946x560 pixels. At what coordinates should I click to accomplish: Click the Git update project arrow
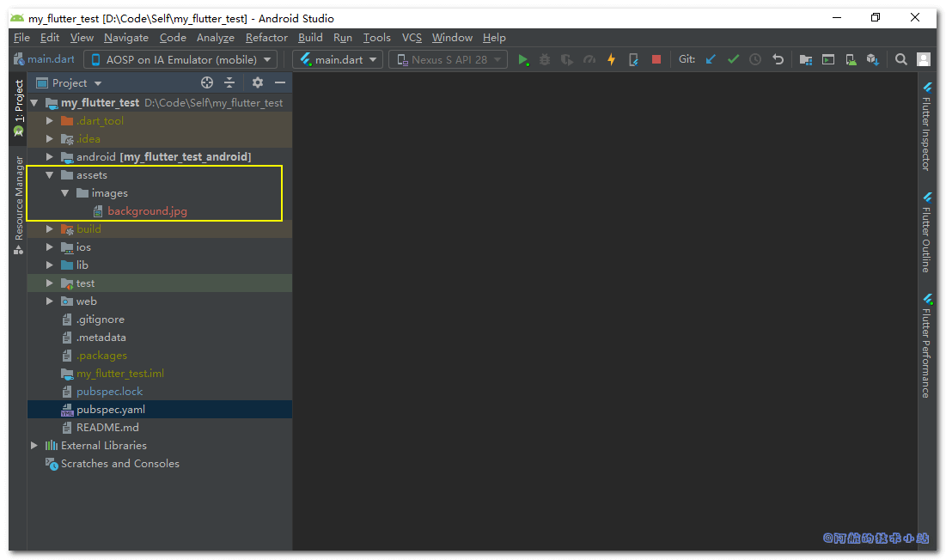711,59
